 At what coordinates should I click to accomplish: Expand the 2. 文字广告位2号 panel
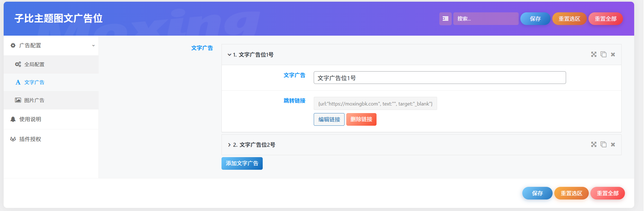(229, 145)
